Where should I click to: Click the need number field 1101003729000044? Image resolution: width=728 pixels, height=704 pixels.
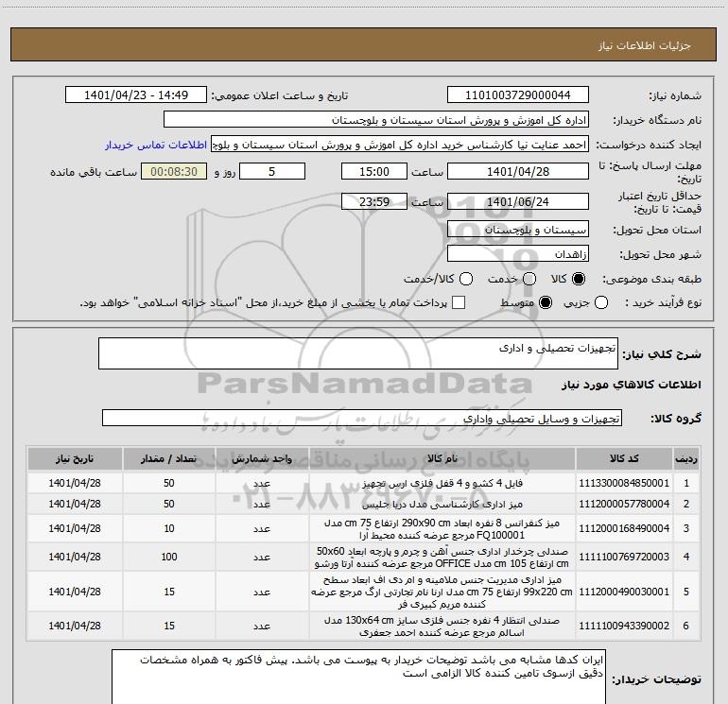point(518,95)
